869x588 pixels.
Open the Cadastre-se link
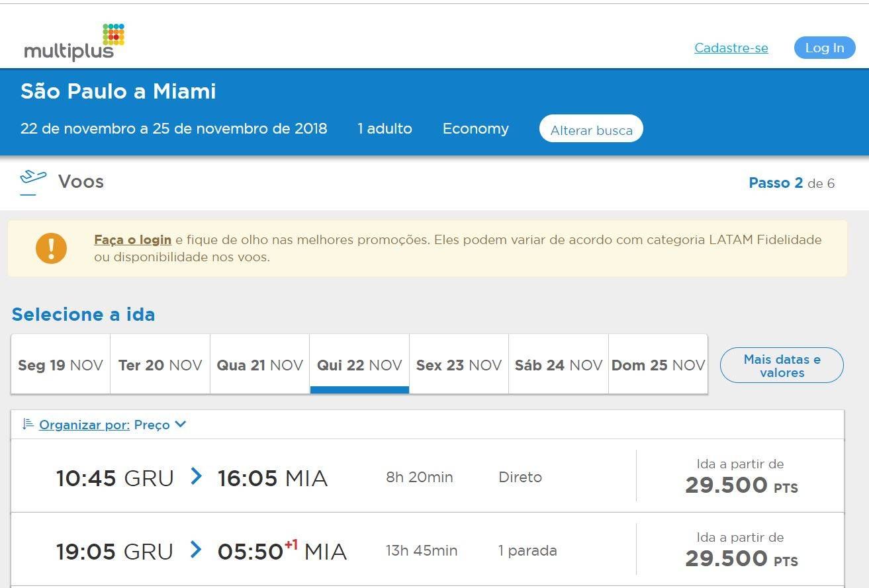click(x=731, y=48)
